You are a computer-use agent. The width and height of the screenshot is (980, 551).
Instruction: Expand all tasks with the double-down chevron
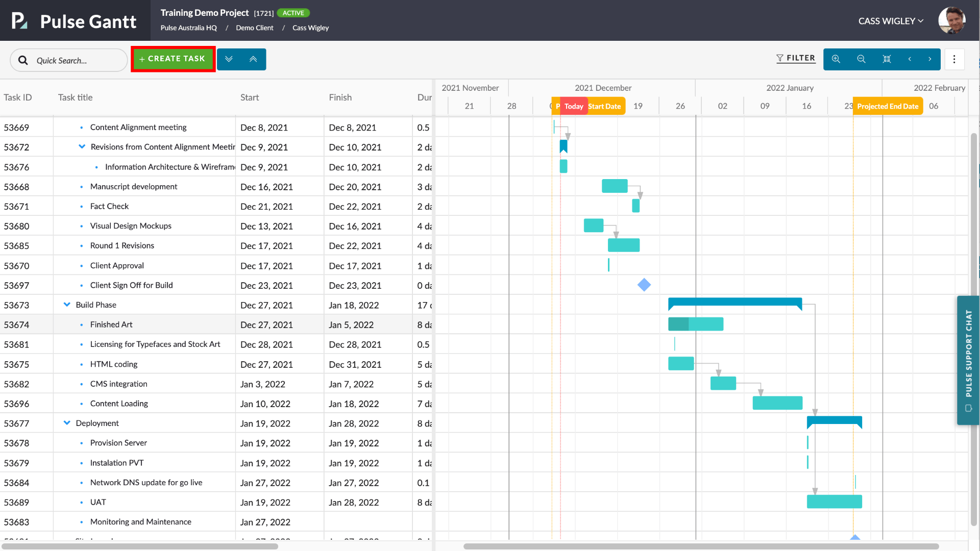229,59
